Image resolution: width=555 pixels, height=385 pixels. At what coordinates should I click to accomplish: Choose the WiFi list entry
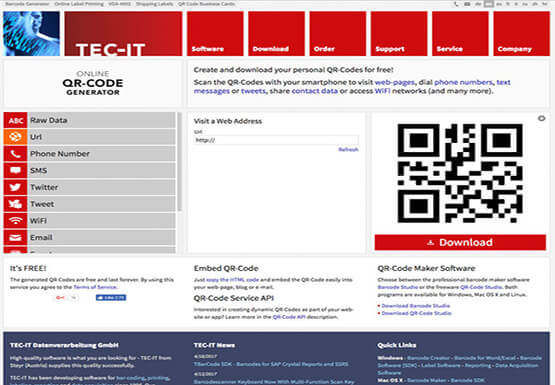[90, 220]
